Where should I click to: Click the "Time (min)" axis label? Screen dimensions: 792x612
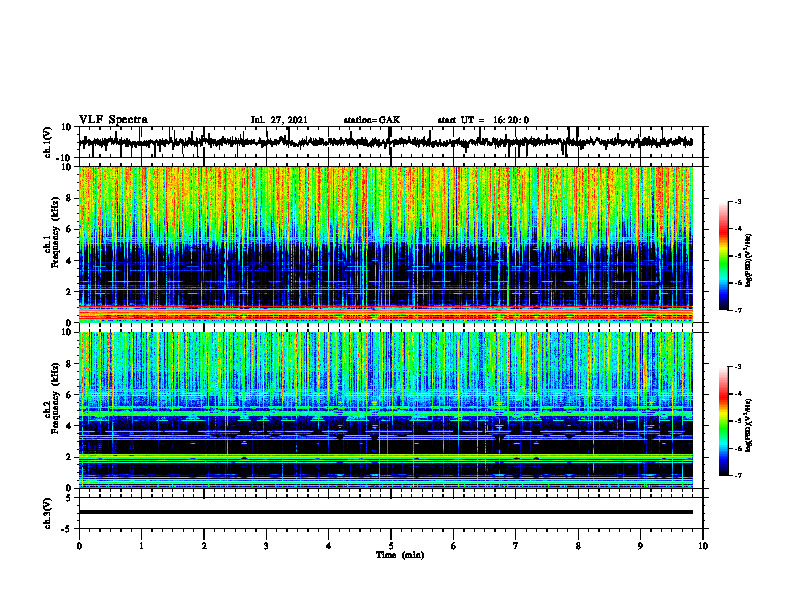coord(400,555)
